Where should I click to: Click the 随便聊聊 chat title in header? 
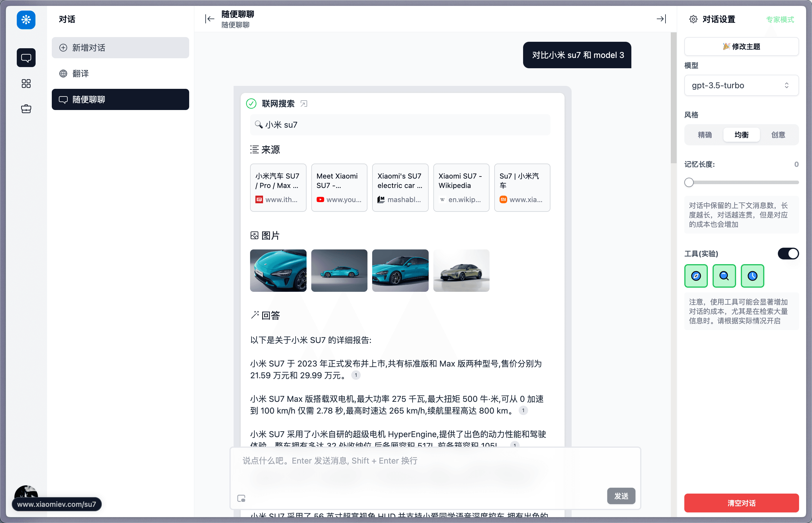238,14
